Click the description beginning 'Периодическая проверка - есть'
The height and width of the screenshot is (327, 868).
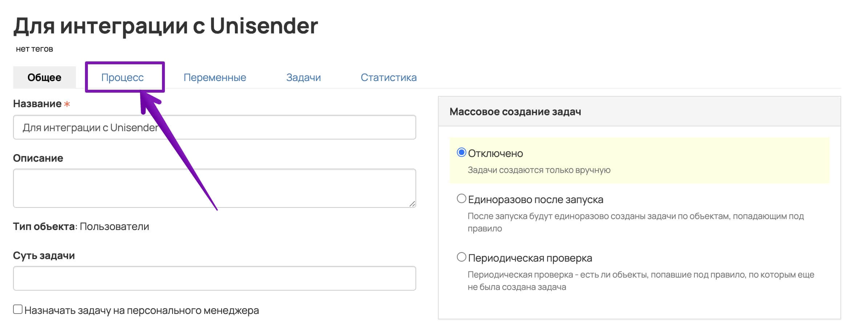(641, 281)
